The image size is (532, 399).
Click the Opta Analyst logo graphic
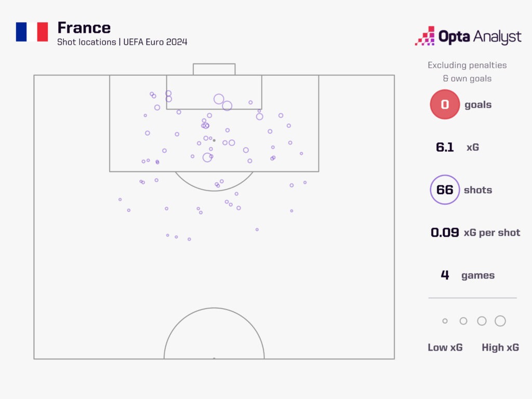tap(424, 36)
